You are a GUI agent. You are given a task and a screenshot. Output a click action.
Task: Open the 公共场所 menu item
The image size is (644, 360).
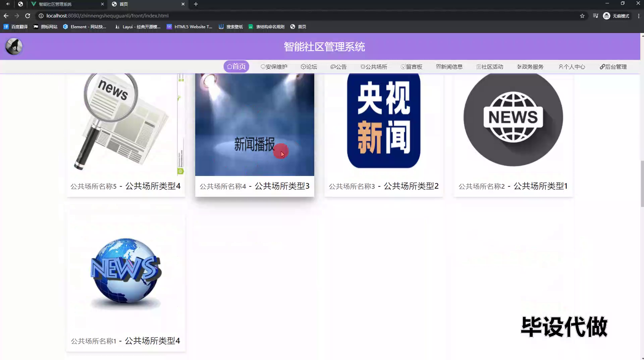coord(374,67)
